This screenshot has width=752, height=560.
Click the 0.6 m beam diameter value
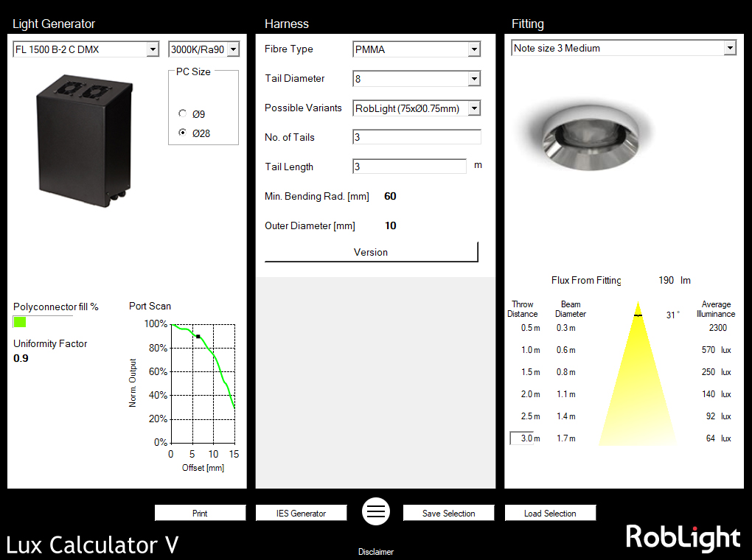(566, 350)
